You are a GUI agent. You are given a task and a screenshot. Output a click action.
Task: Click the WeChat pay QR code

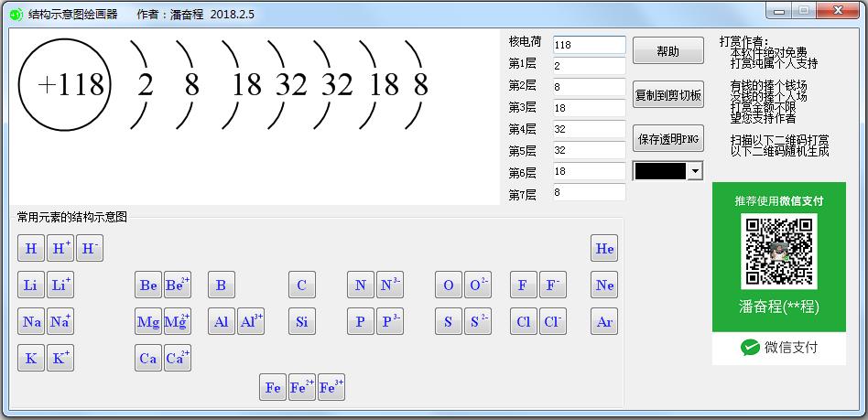coord(779,252)
